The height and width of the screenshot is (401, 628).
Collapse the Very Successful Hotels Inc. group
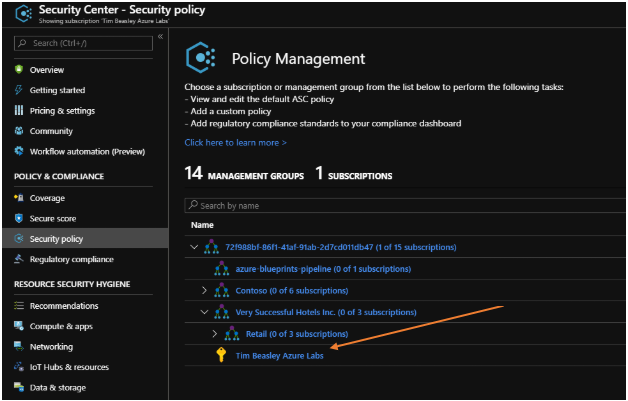(x=204, y=312)
